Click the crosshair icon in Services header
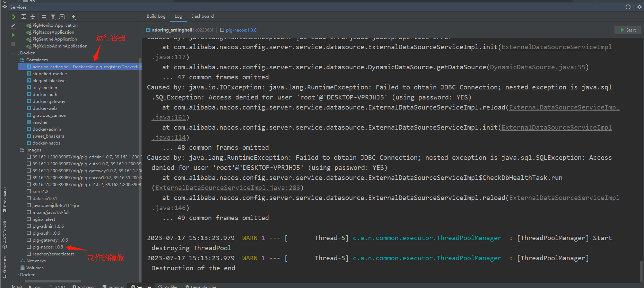 tap(628, 7)
